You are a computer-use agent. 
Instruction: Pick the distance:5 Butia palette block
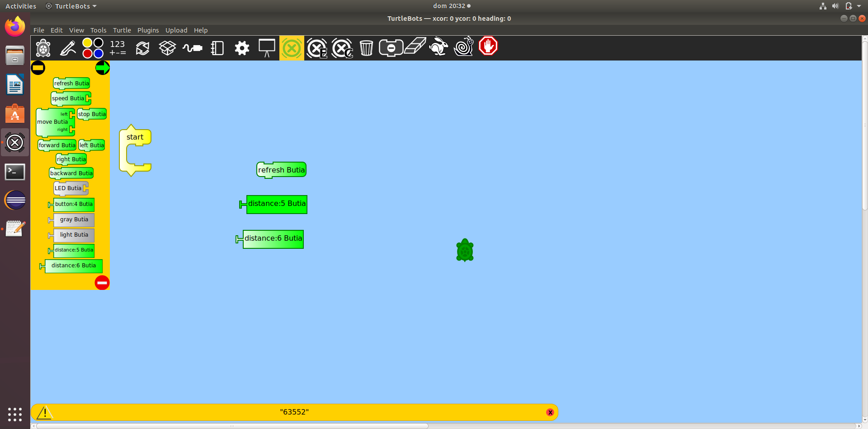point(71,250)
